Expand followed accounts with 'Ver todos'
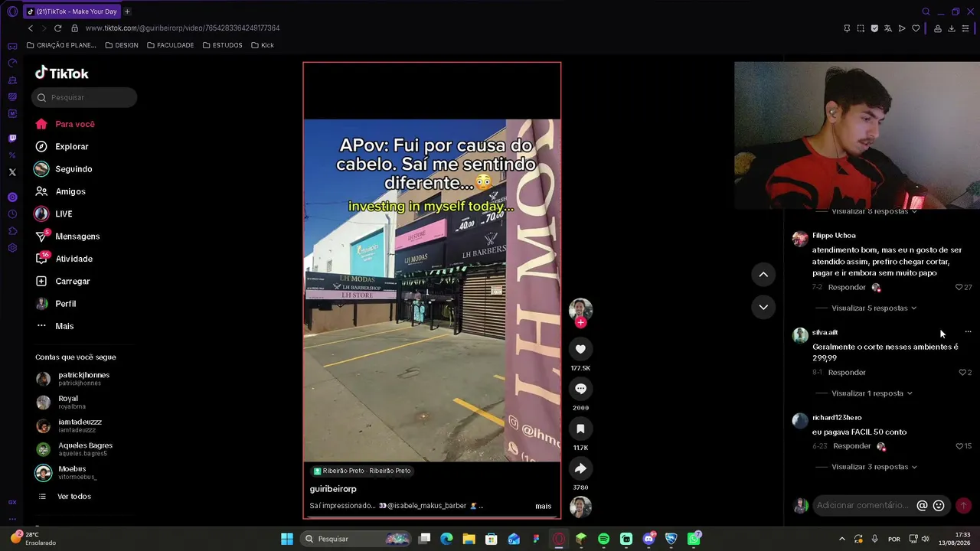Image resolution: width=980 pixels, height=551 pixels. coord(73,497)
